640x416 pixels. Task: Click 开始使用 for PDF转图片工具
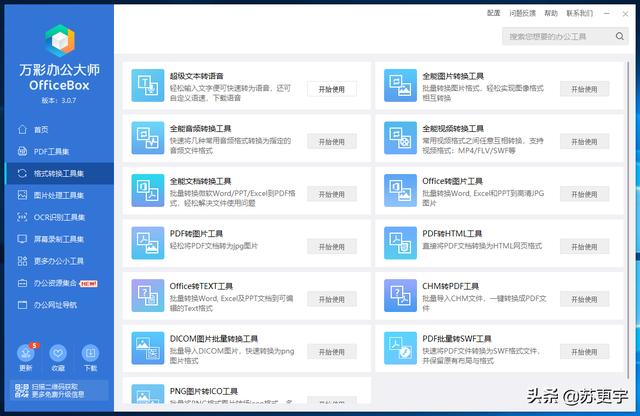(332, 247)
